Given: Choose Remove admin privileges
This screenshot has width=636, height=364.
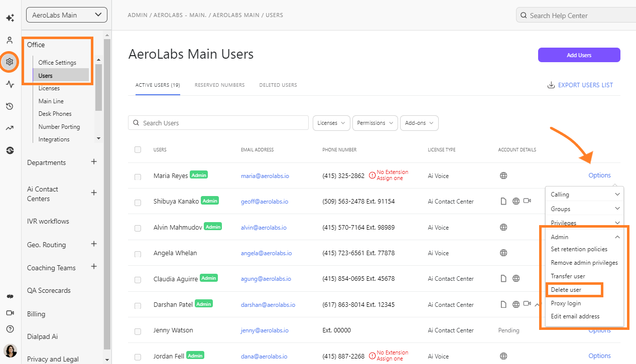Looking at the screenshot, I should 584,263.
